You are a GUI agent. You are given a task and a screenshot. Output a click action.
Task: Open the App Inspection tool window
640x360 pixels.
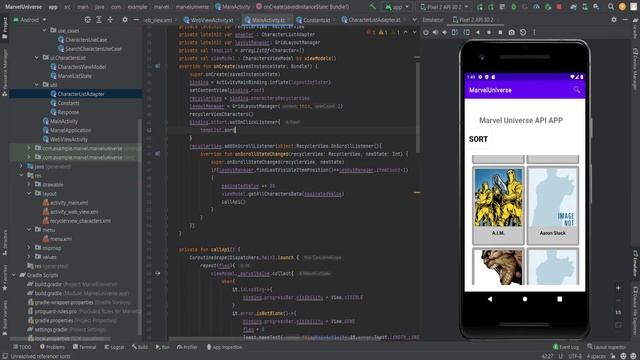(x=224, y=347)
